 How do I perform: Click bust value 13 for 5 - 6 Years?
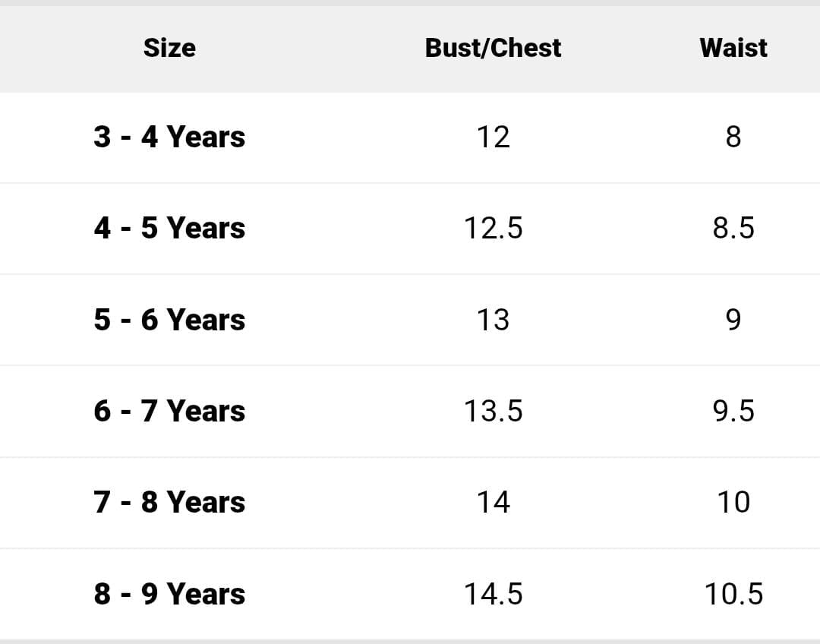coord(493,320)
